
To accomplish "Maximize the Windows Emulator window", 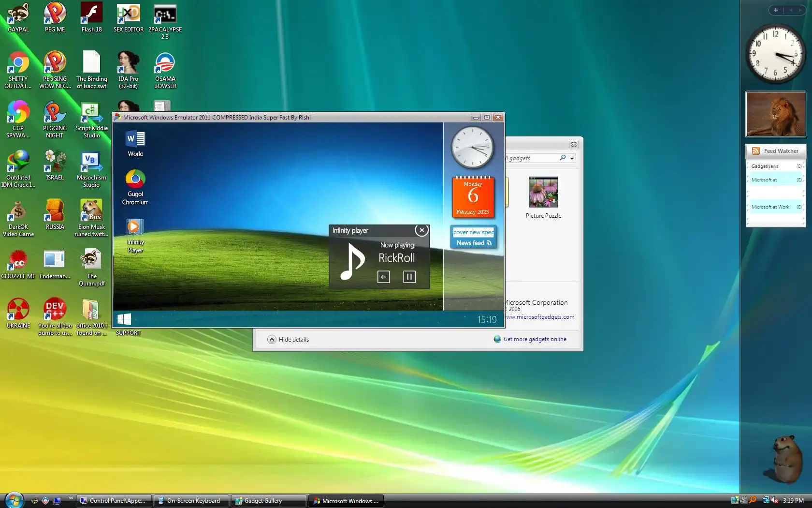I will pyautogui.click(x=487, y=117).
